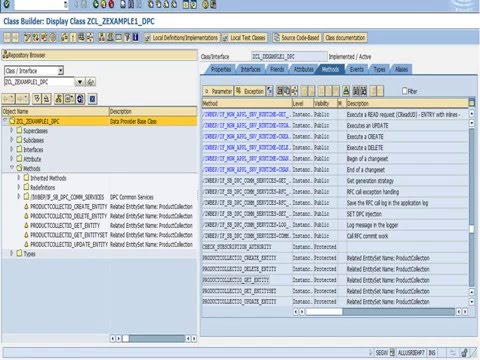Switch to the Properties tab
This screenshot has height=360, width=480.
[x=221, y=69]
